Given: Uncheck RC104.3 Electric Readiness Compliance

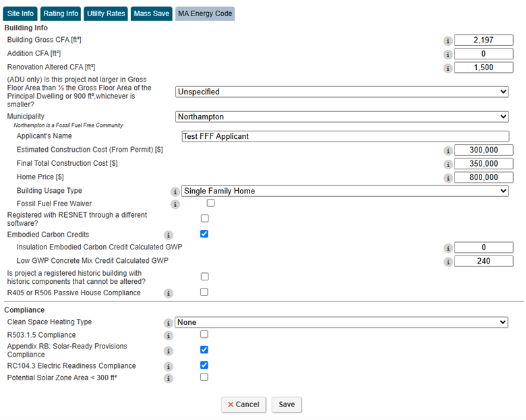Looking at the screenshot, I should click(204, 365).
